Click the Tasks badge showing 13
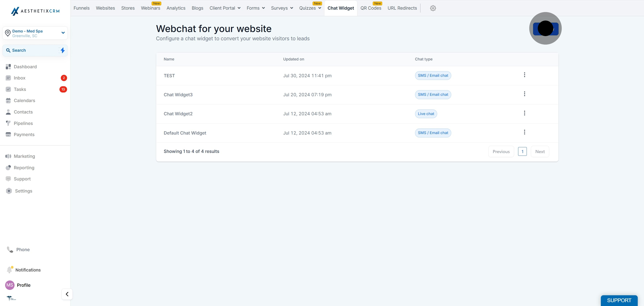The image size is (644, 306). pos(63,89)
